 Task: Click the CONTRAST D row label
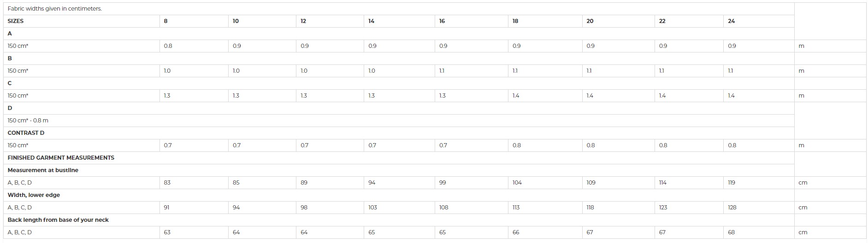26,133
